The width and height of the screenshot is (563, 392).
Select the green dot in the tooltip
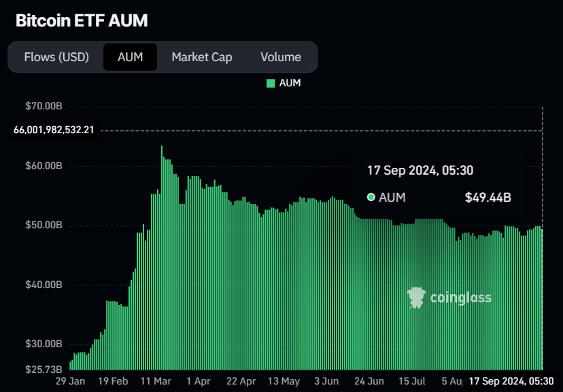(x=371, y=197)
